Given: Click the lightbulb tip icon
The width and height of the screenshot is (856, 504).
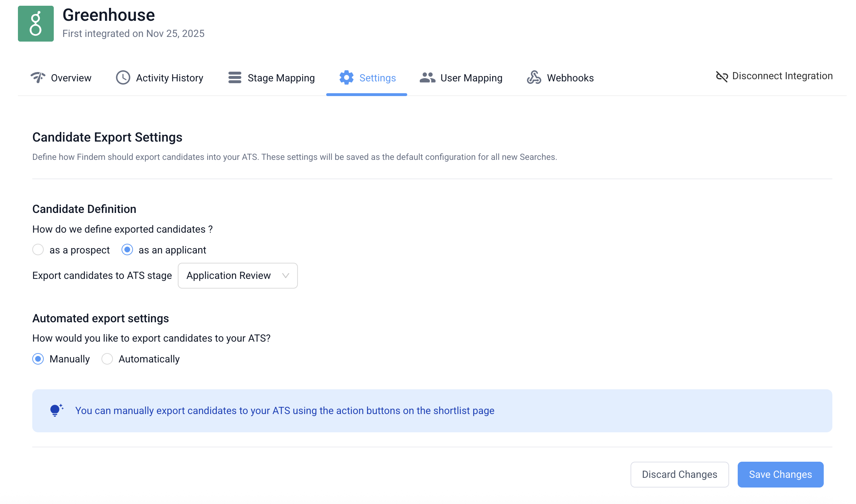Looking at the screenshot, I should (57, 410).
